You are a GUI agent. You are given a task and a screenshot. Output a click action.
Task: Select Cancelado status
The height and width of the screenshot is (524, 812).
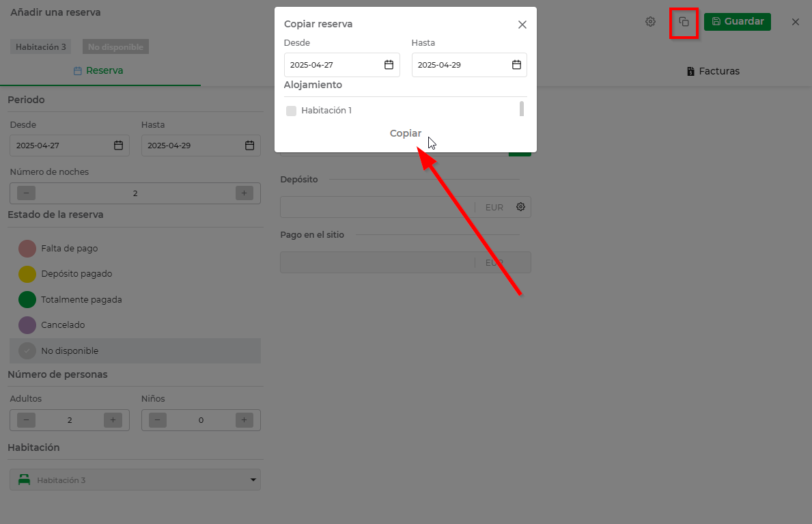(135, 325)
